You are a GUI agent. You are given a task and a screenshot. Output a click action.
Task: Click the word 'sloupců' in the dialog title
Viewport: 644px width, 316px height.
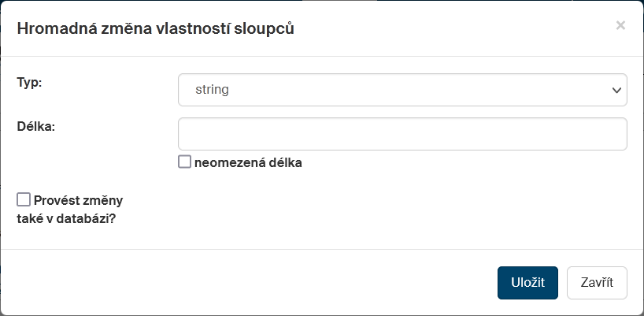pos(268,28)
